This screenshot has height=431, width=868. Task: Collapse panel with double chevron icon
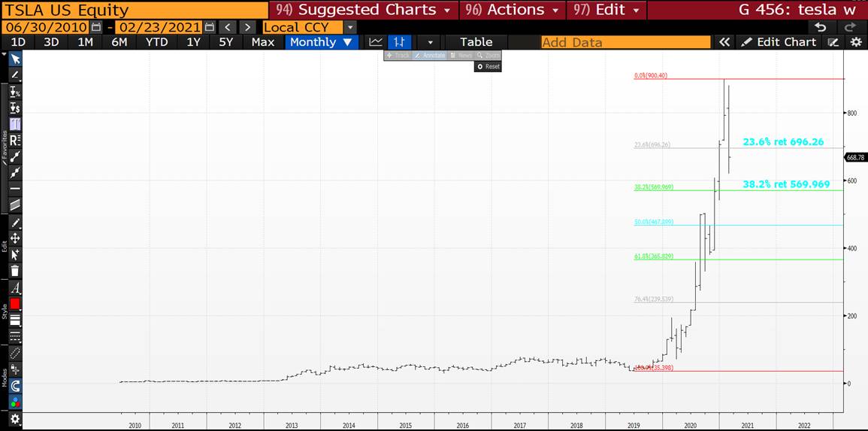724,42
